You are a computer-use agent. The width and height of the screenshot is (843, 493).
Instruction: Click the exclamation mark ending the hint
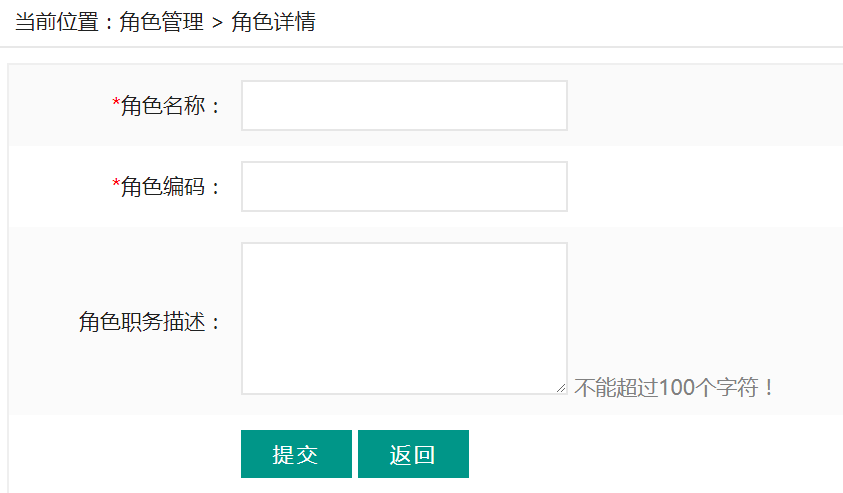pyautogui.click(x=769, y=387)
